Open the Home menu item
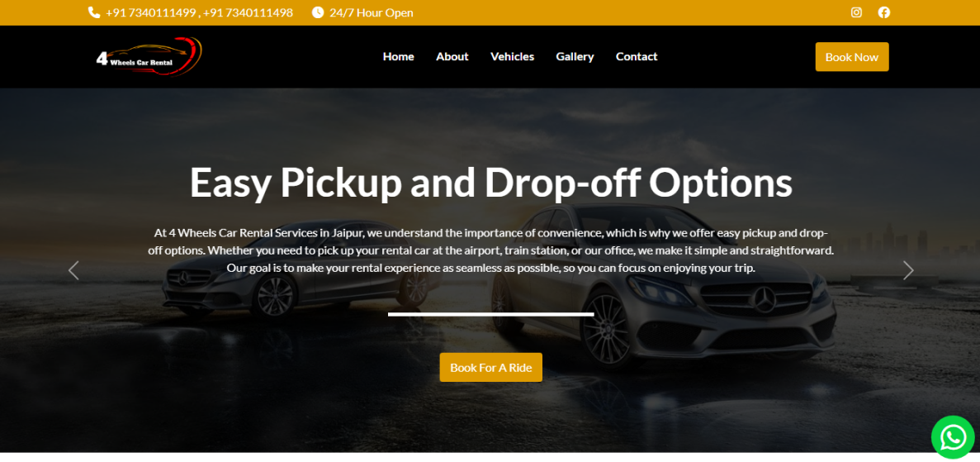Screen dimensions: 980x462 [398, 56]
